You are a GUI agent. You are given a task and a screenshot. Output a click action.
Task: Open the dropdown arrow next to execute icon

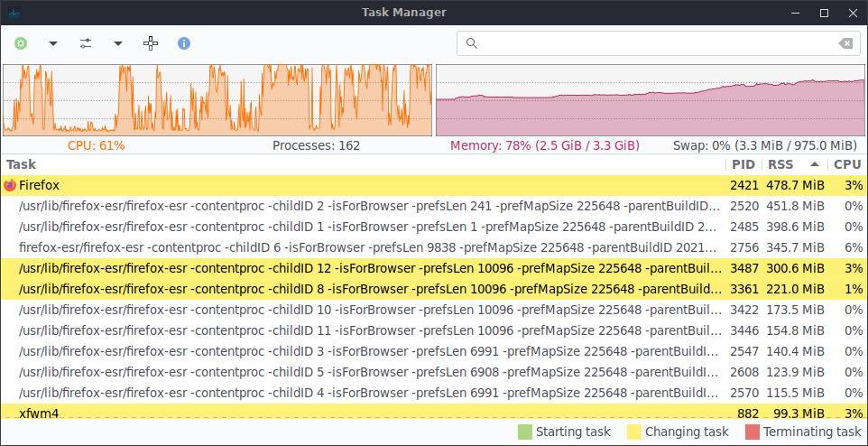click(53, 43)
